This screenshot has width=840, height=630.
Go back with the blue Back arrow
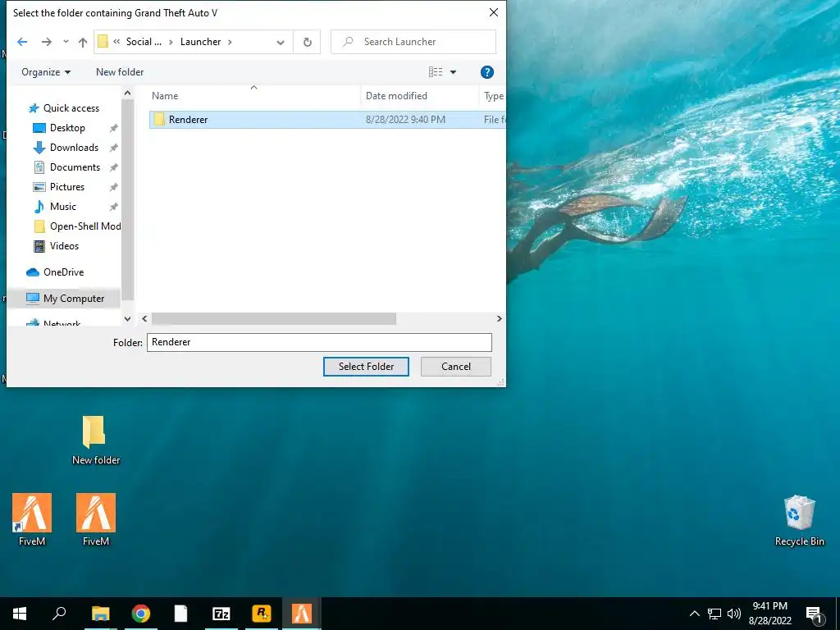[22, 42]
